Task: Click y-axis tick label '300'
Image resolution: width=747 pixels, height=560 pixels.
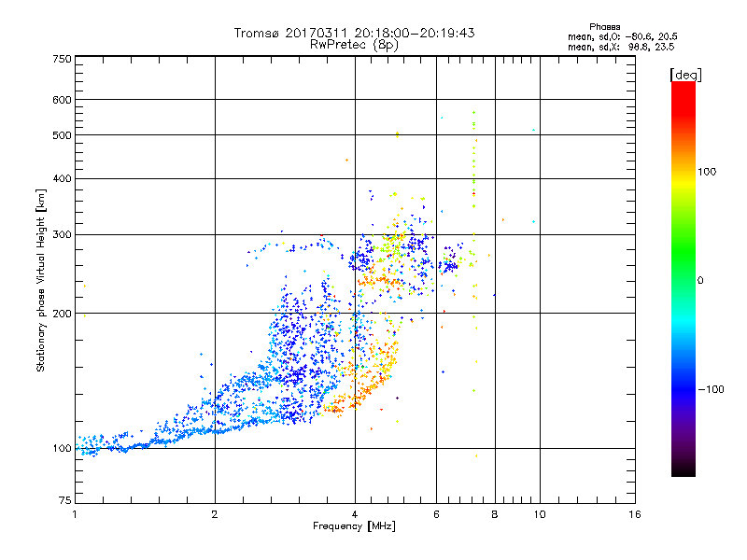Action: pyautogui.click(x=62, y=235)
